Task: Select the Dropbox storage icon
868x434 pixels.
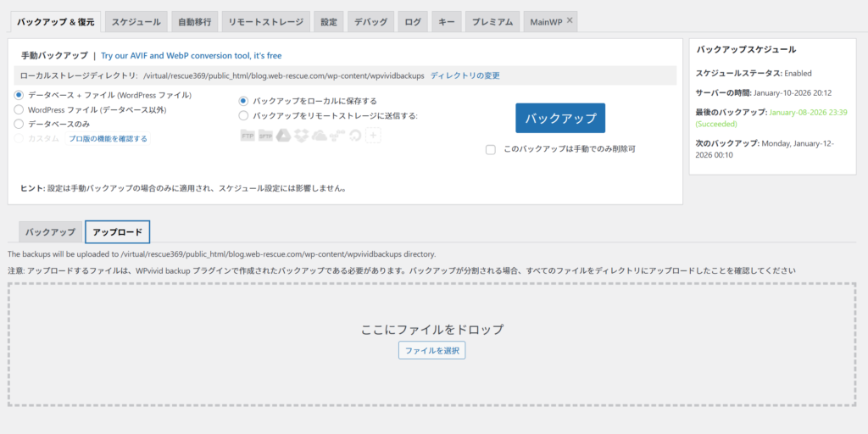Action: pos(301,136)
